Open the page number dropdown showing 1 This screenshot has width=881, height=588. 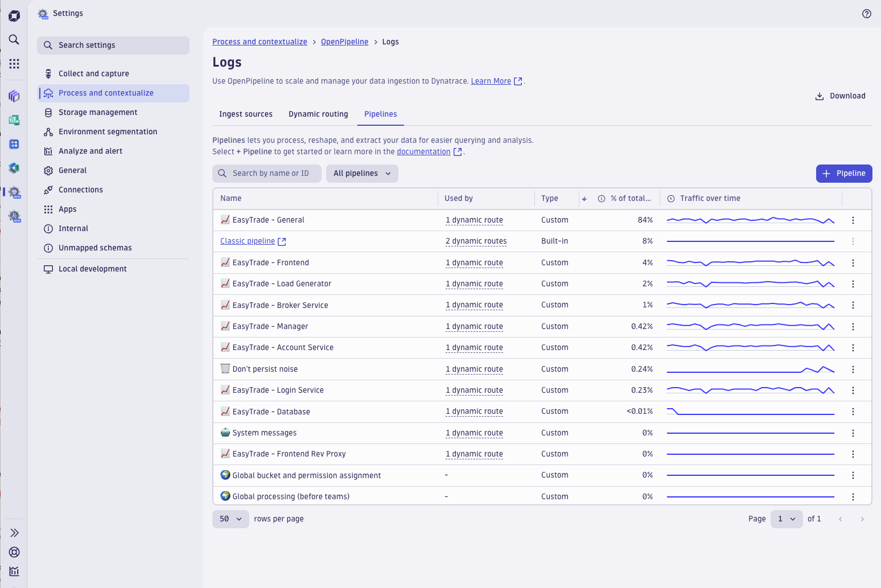[787, 519]
